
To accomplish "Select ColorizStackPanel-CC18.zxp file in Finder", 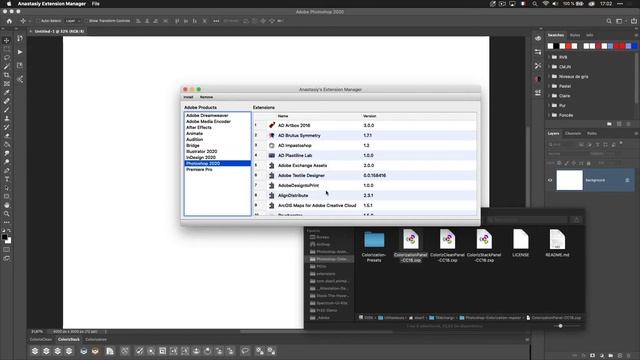I will tap(484, 245).
